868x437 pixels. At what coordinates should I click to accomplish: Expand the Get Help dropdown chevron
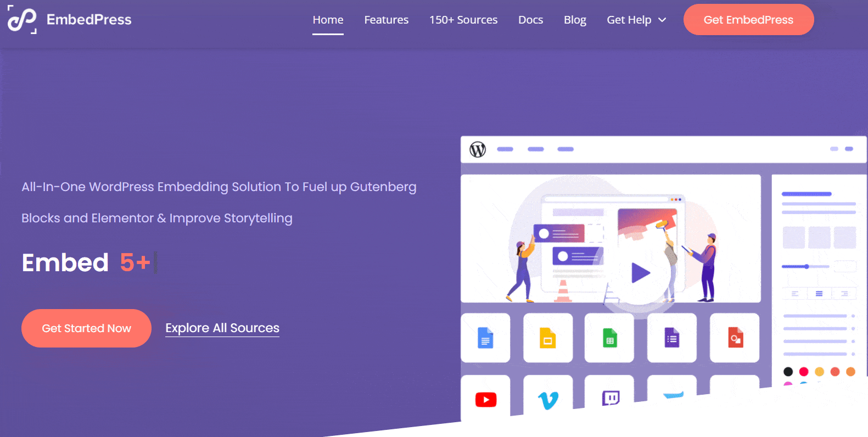(662, 20)
